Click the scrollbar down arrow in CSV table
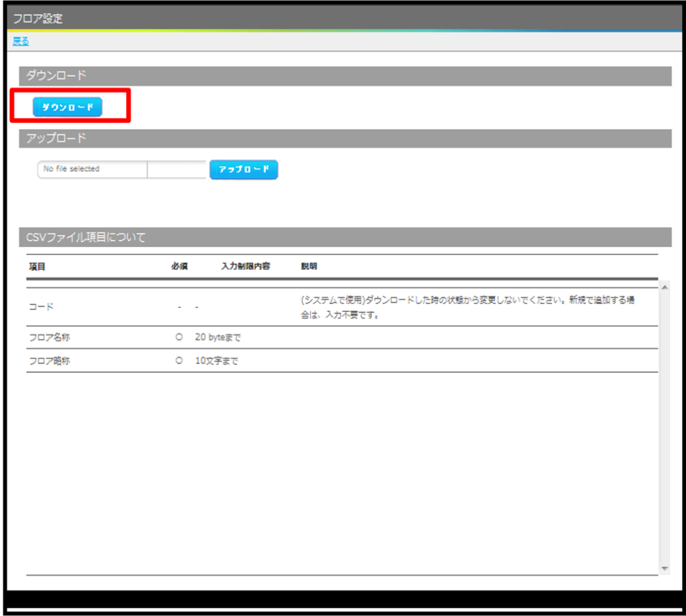Image resolution: width=686 pixels, height=616 pixels. pos(665,568)
